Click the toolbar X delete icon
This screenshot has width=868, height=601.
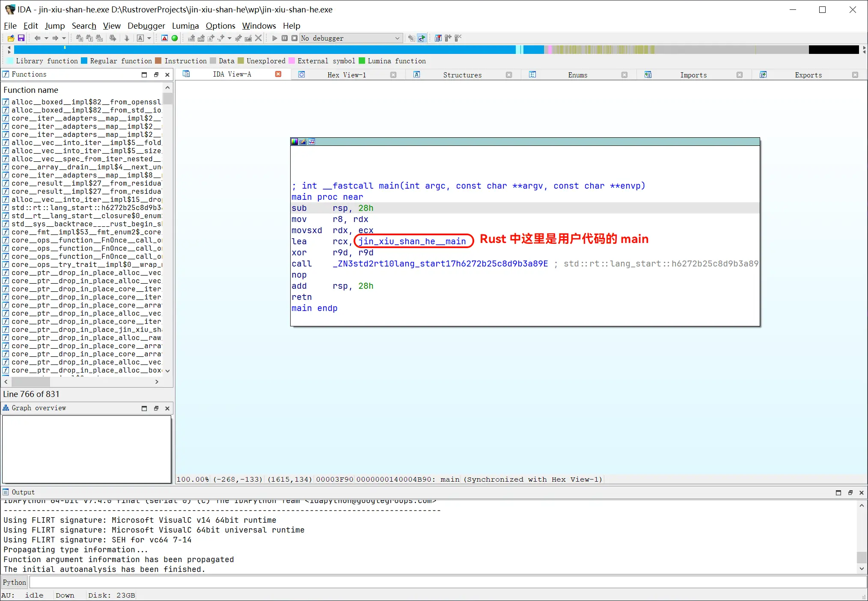[258, 38]
